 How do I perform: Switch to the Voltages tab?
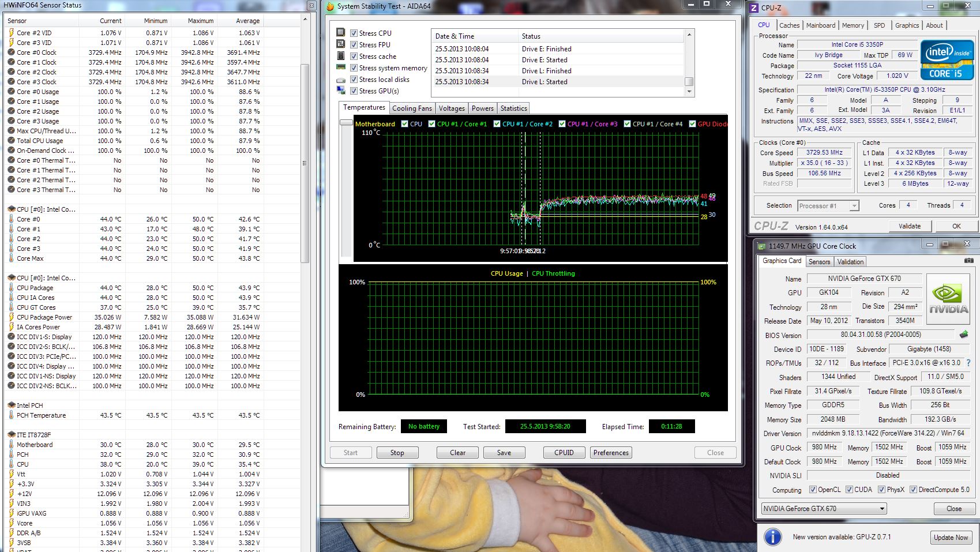[452, 108]
